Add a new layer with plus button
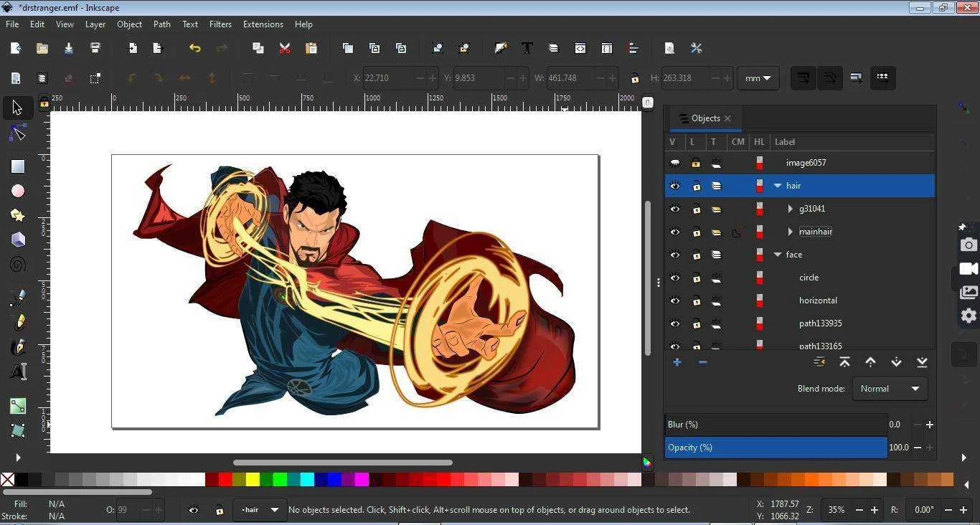The image size is (980, 525). [x=677, y=362]
